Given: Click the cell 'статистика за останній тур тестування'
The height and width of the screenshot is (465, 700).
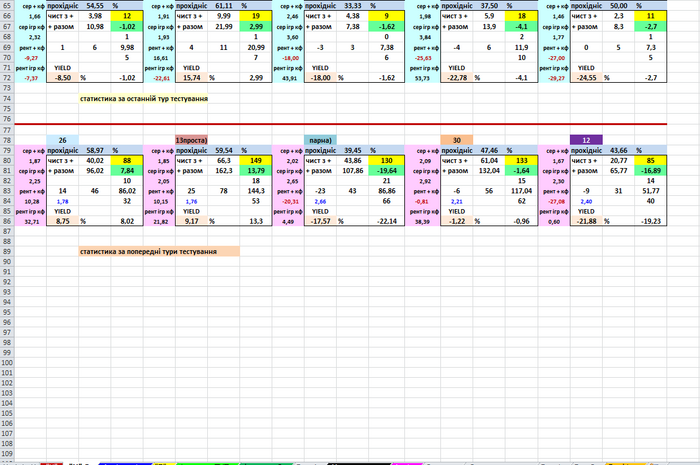Looking at the screenshot, I should [x=144, y=99].
